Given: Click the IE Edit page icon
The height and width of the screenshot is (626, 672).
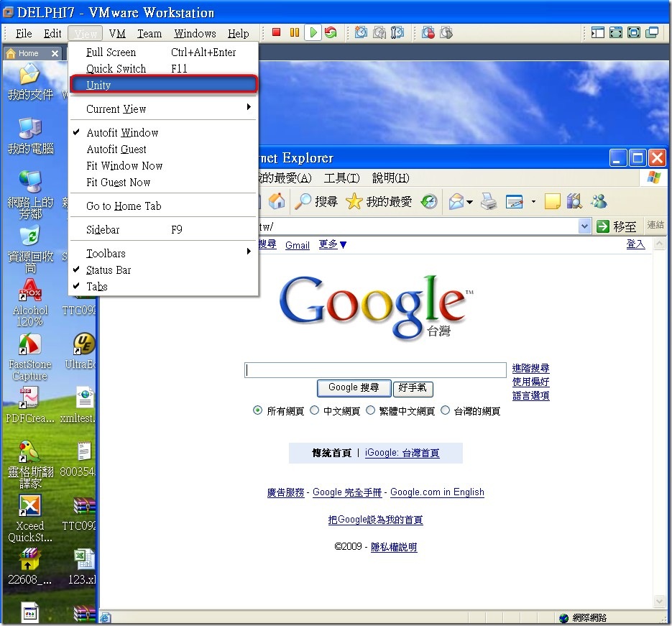Looking at the screenshot, I should 515,201.
